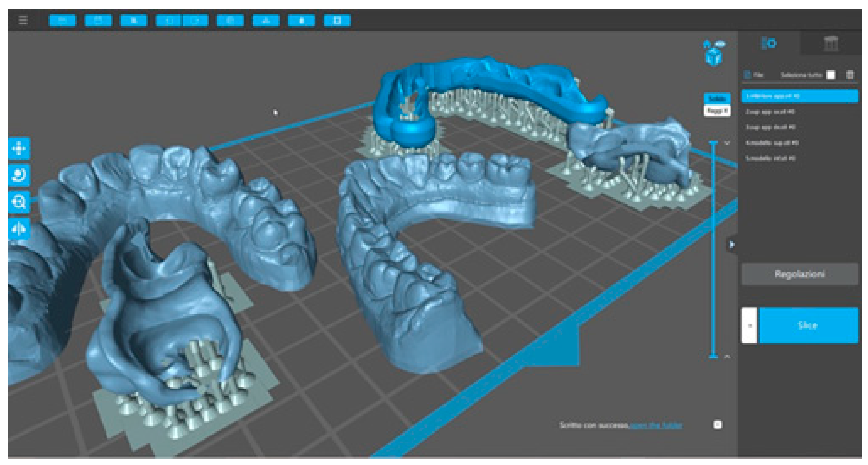The width and height of the screenshot is (868, 465).
Task: Switch to the second right-panel tab
Action: pyautogui.click(x=831, y=44)
